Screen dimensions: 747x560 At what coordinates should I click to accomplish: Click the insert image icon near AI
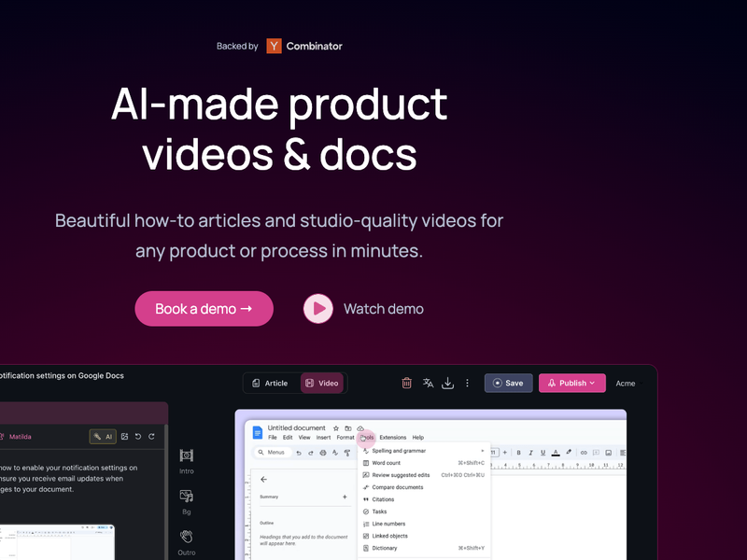click(x=124, y=436)
